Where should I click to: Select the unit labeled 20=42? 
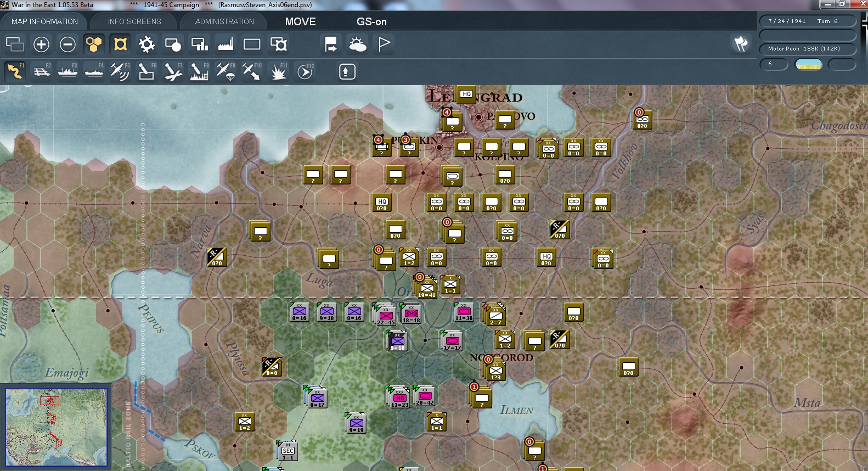pos(425,395)
